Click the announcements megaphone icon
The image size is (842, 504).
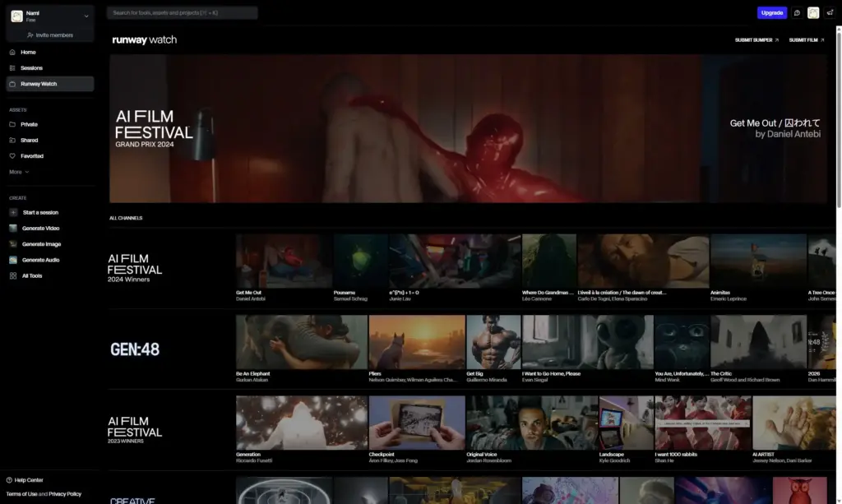[830, 13]
